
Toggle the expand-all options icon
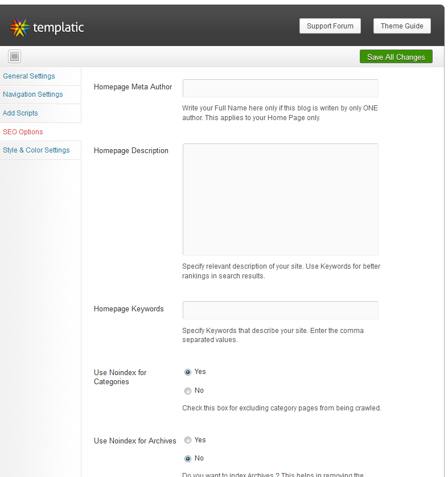pyautogui.click(x=14, y=56)
